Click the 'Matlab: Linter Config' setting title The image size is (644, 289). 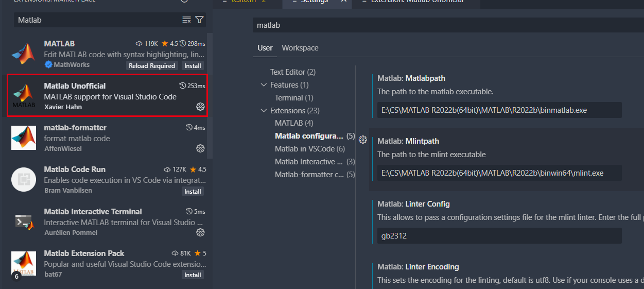[413, 204]
